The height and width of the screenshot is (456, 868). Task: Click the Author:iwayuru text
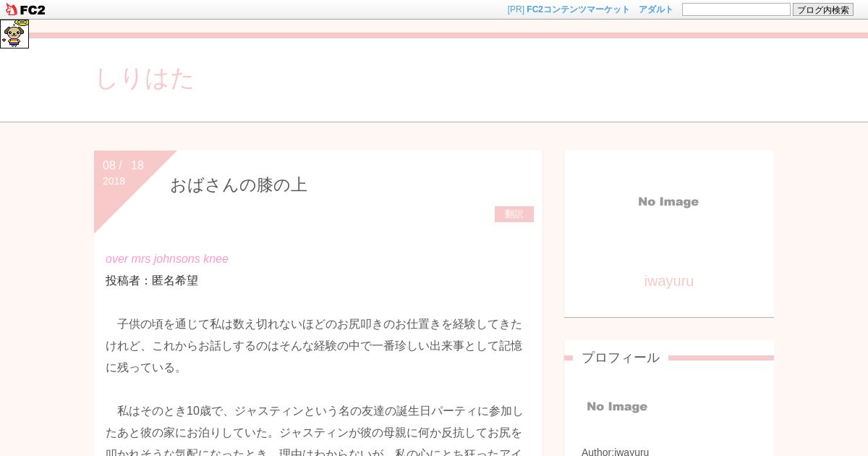616,452
